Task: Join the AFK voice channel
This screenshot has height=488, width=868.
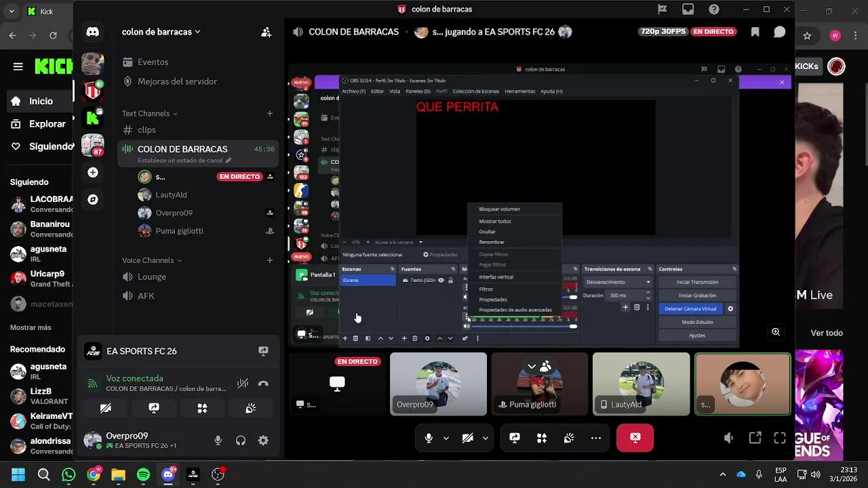Action: pos(198,296)
